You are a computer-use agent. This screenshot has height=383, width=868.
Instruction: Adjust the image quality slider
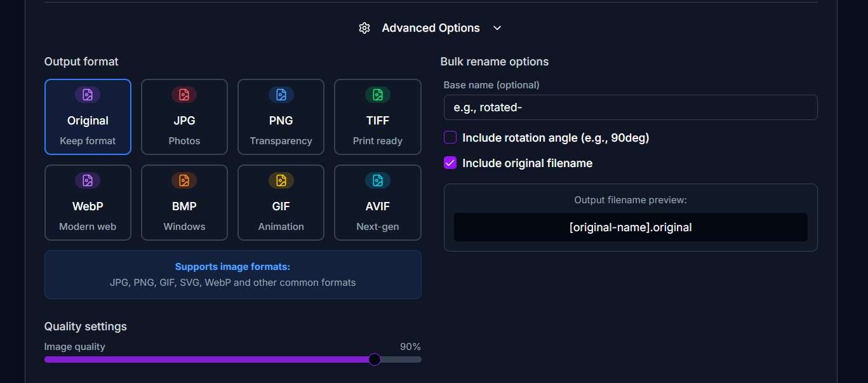375,359
